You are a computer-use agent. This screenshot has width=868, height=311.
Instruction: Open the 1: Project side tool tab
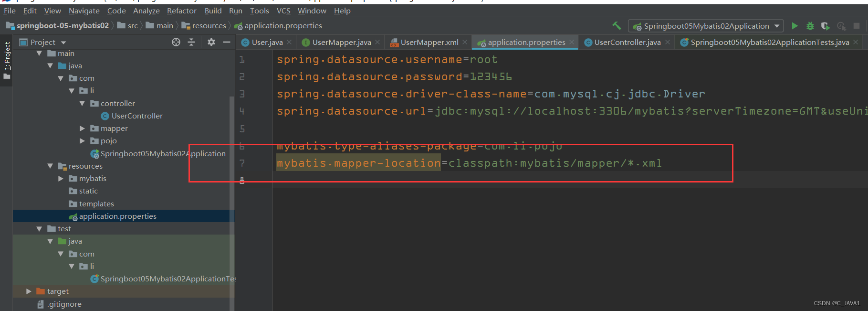point(7,61)
